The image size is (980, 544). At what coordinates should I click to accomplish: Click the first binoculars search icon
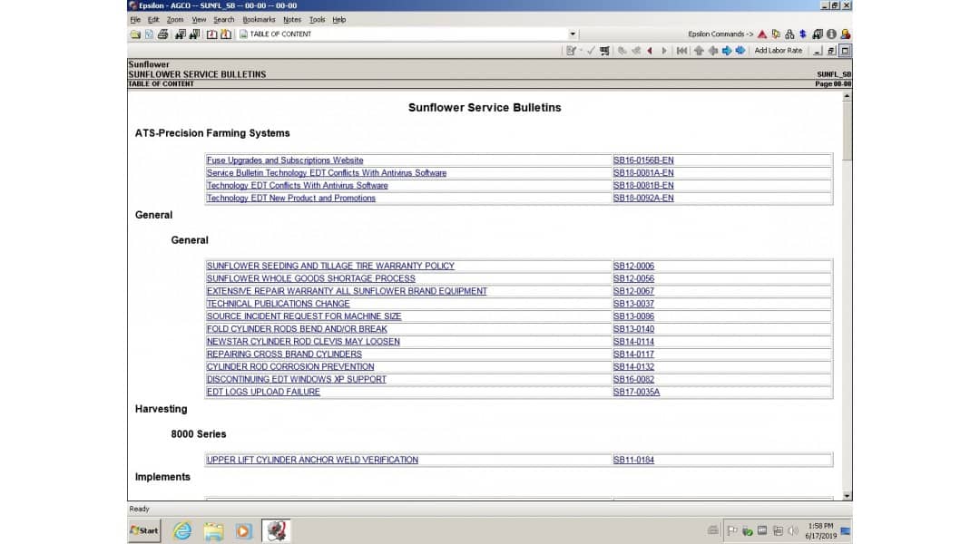tap(181, 34)
